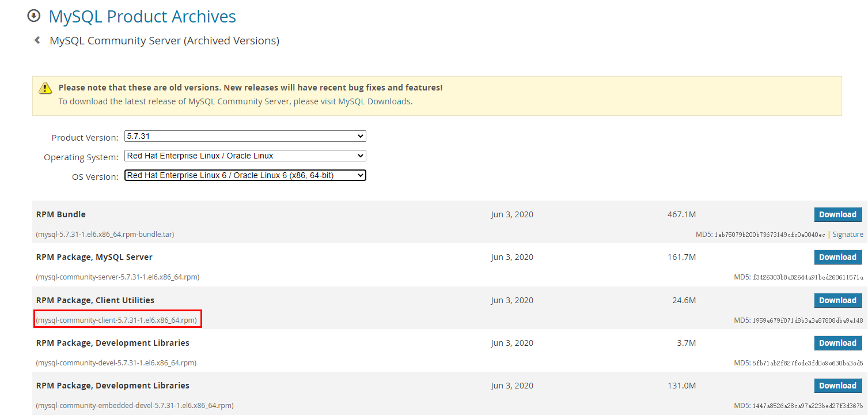Click the yellow warning triangle icon
Screen dimensions: 868x419
[x=45, y=88]
